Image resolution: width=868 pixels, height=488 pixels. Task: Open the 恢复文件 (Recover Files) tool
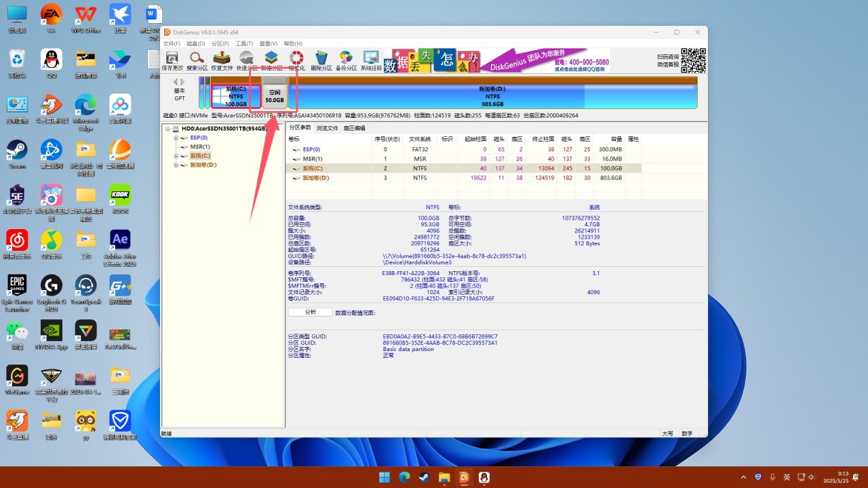click(x=222, y=61)
